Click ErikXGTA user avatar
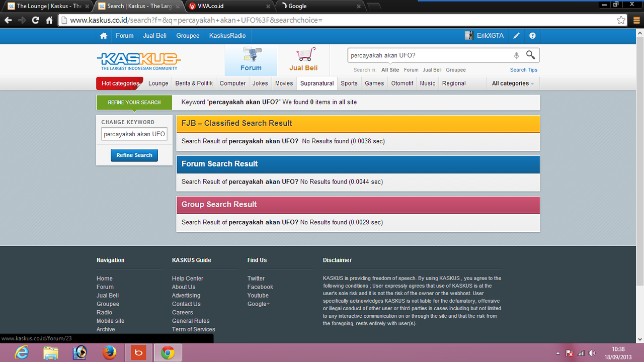Viewport: 644px width, 362px height. pos(469,36)
